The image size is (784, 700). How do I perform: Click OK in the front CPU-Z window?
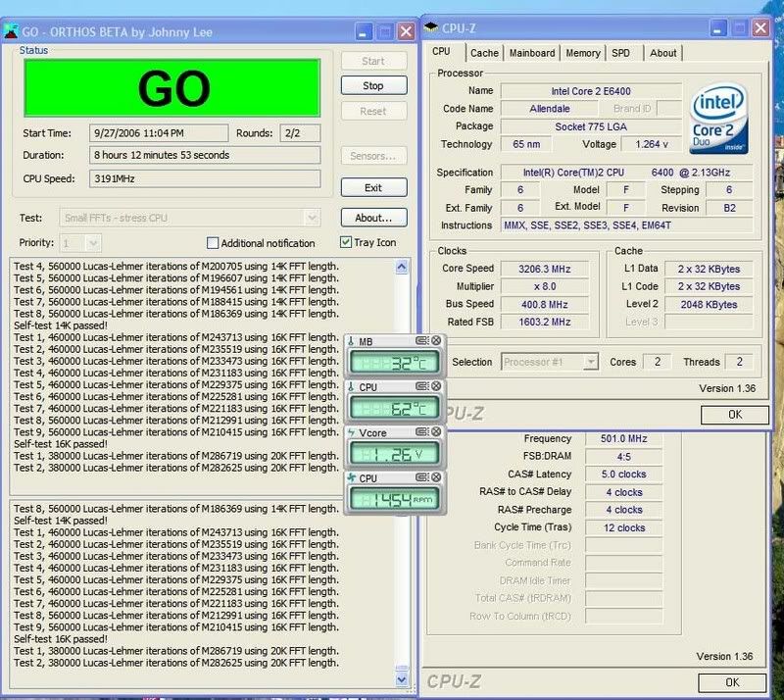(734, 415)
